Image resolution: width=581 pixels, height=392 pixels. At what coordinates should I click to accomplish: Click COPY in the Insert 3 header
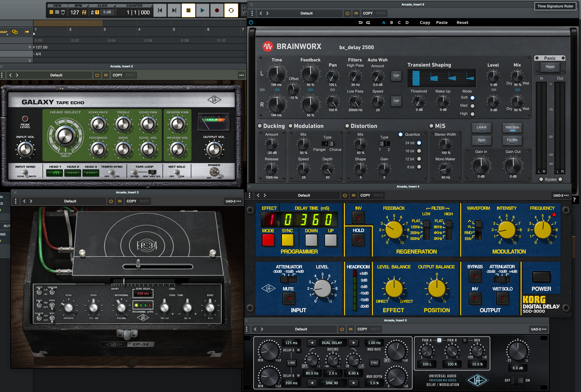click(131, 201)
